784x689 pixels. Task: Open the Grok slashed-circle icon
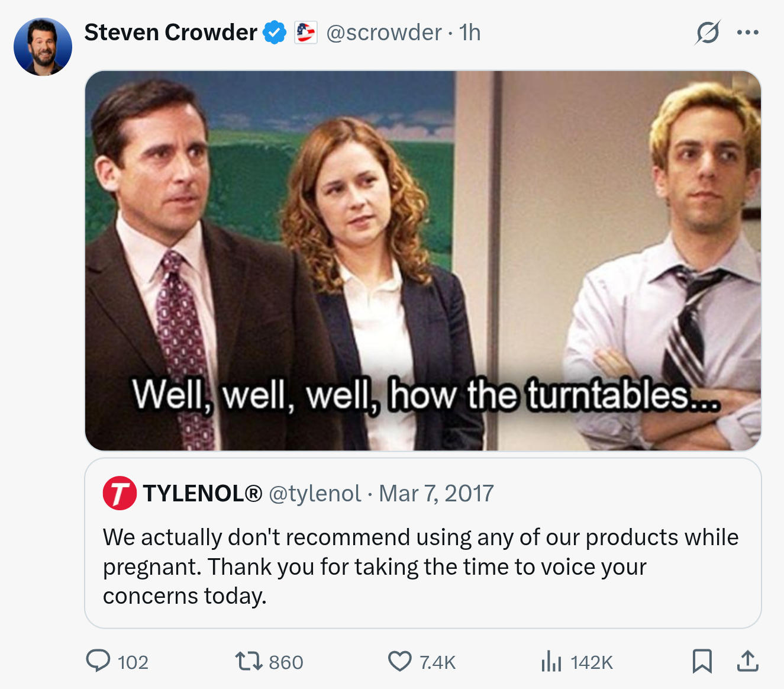pyautogui.click(x=708, y=33)
